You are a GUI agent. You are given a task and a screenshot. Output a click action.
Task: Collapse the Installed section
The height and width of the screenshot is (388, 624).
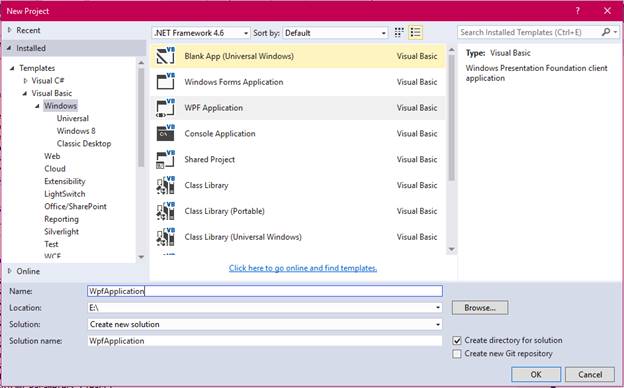tap(9, 48)
